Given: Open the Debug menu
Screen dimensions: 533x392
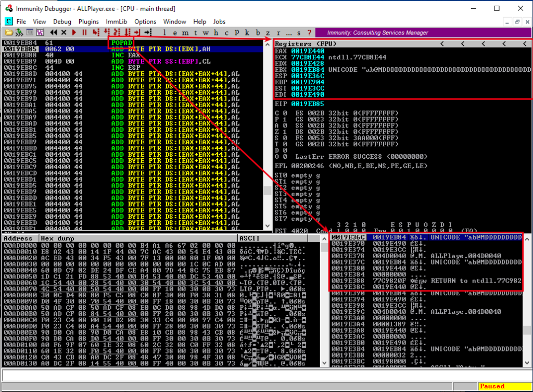Looking at the screenshot, I should pyautogui.click(x=62, y=21).
